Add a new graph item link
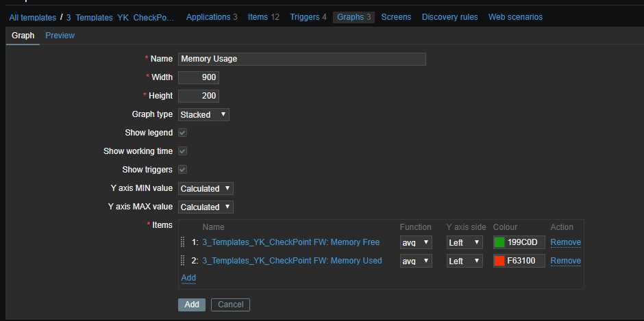Viewport: 644px width, 321px height. click(188, 278)
